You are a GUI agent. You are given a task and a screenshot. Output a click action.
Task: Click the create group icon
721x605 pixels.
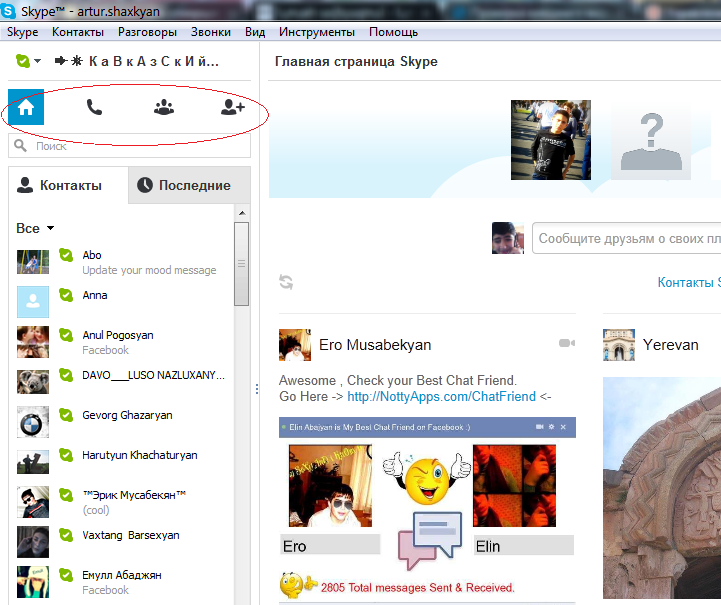pyautogui.click(x=164, y=108)
